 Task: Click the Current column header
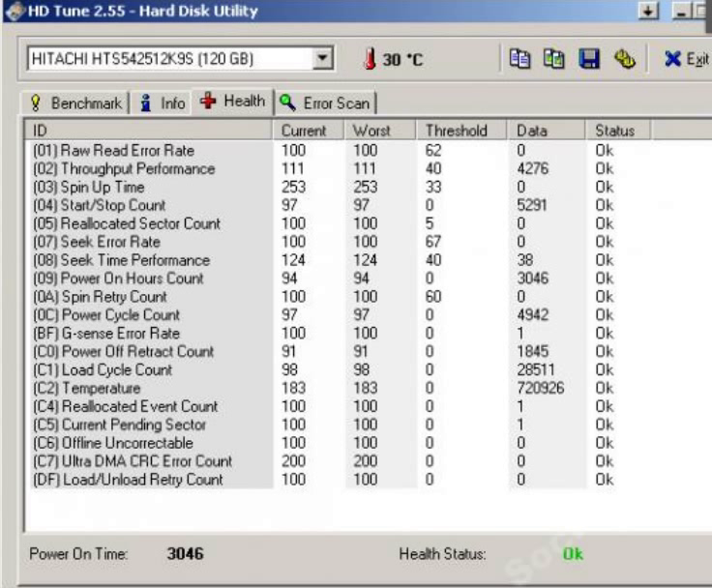(308, 131)
